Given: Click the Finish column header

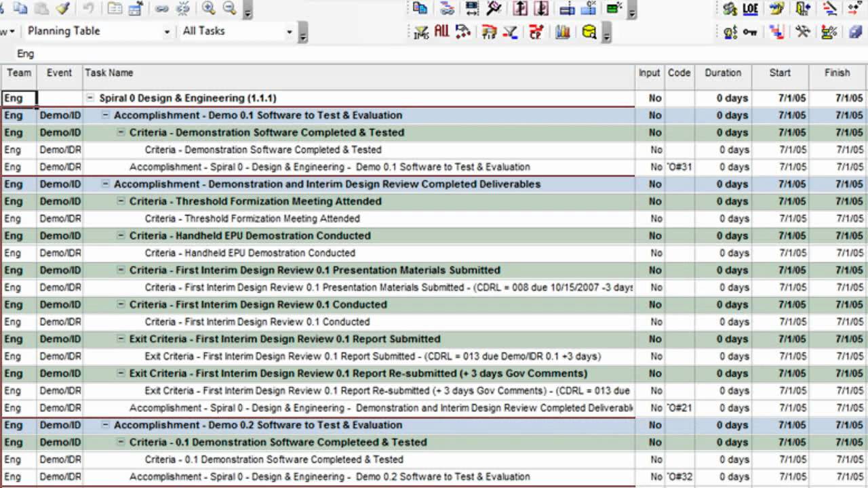Looking at the screenshot, I should (838, 77).
